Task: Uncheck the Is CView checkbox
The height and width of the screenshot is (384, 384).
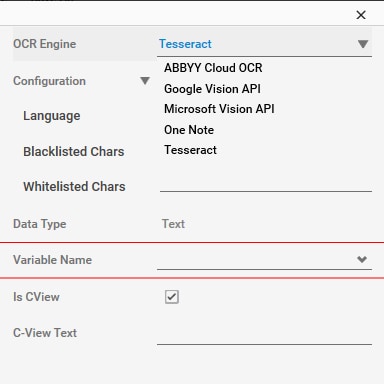Action: [172, 297]
